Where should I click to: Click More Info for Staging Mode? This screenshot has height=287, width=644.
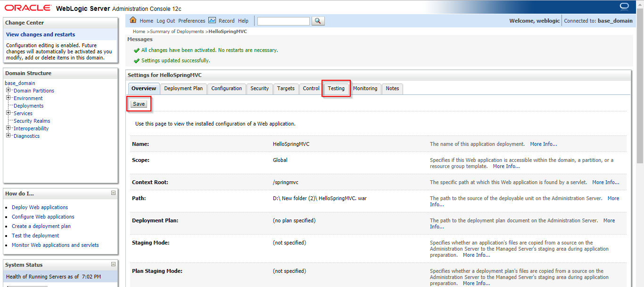[x=476, y=255]
